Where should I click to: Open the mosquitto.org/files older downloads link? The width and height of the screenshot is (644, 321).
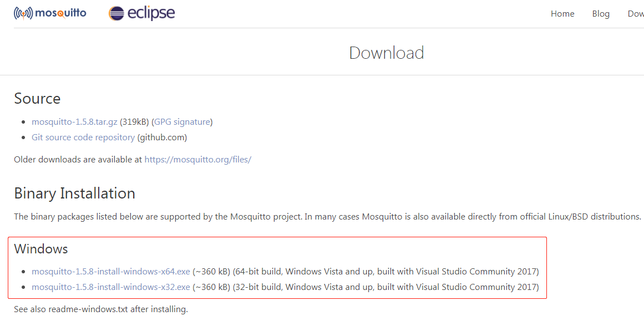coord(197,159)
